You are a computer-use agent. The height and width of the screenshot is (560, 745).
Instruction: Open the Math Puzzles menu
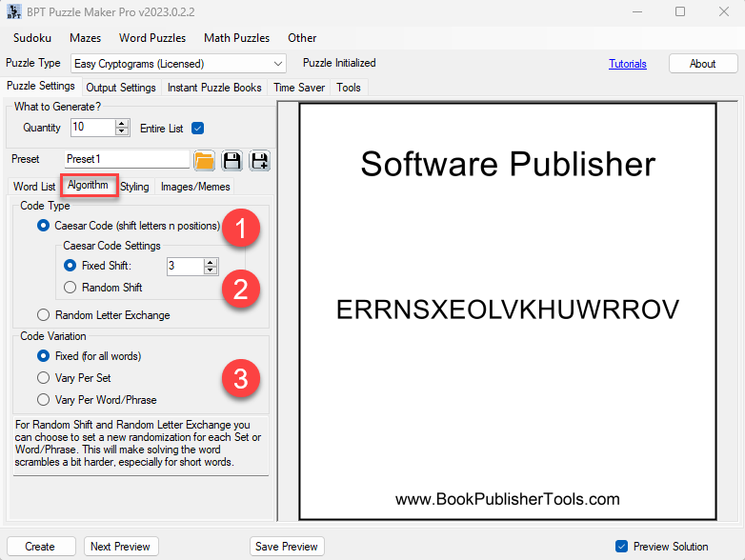[x=236, y=38]
